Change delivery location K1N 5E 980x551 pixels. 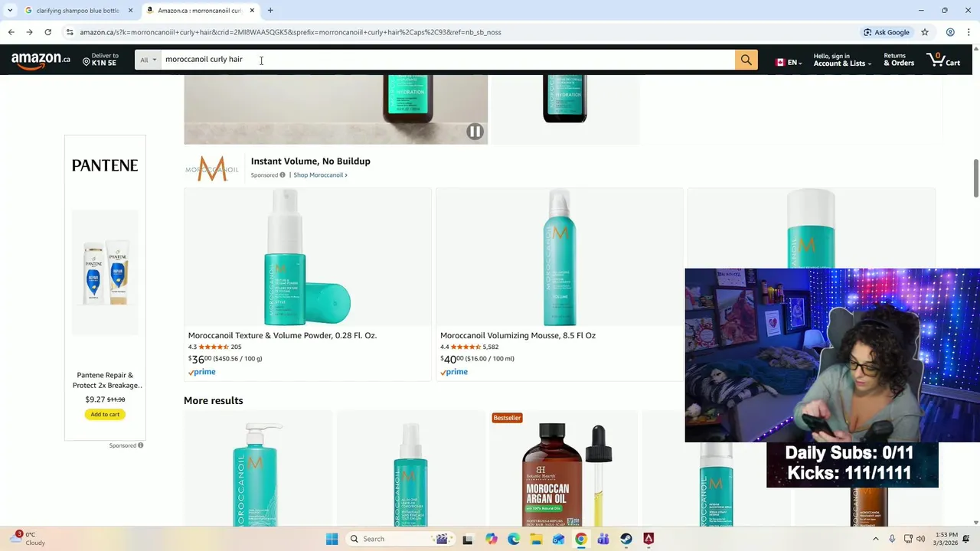[100, 60]
